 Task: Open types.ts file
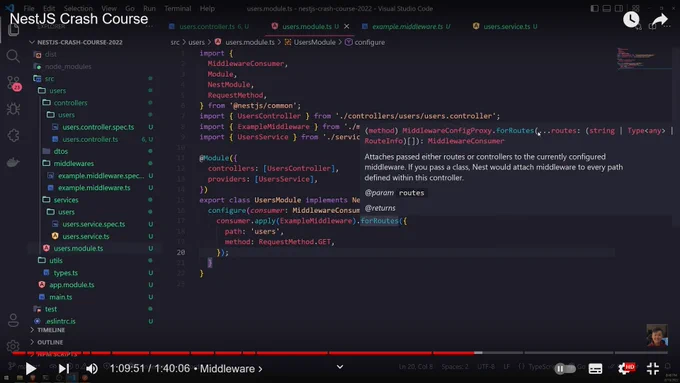coord(65,273)
